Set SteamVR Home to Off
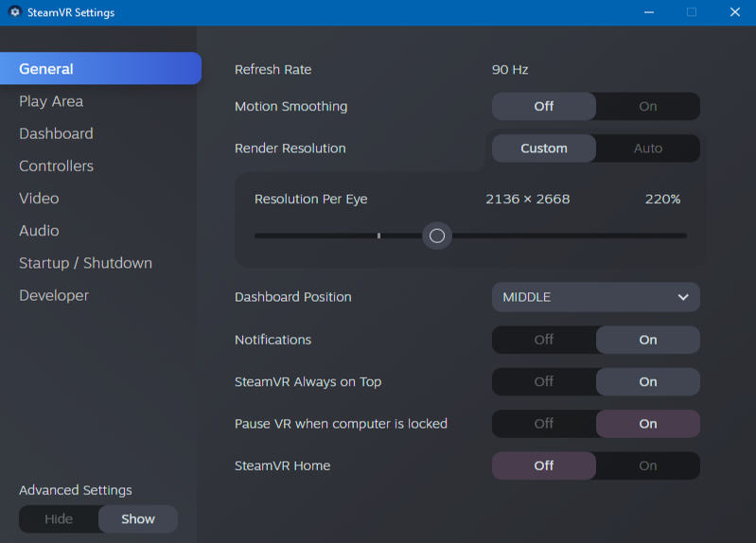 tap(544, 465)
